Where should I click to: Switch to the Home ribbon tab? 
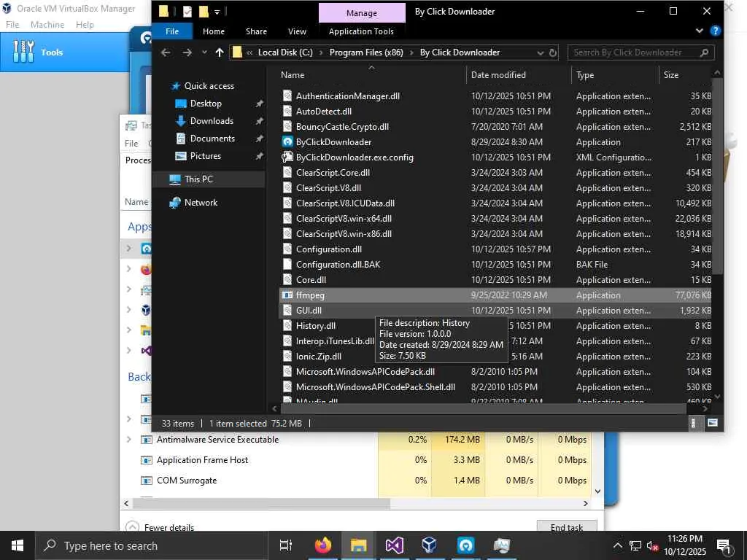214,31
